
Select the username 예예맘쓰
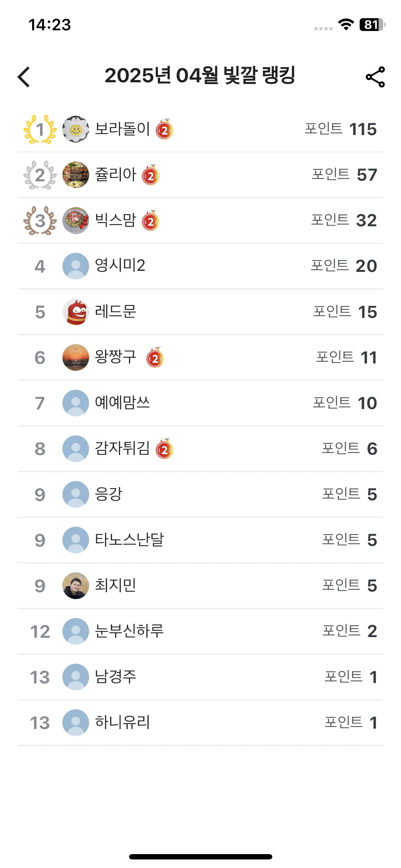pos(122,403)
